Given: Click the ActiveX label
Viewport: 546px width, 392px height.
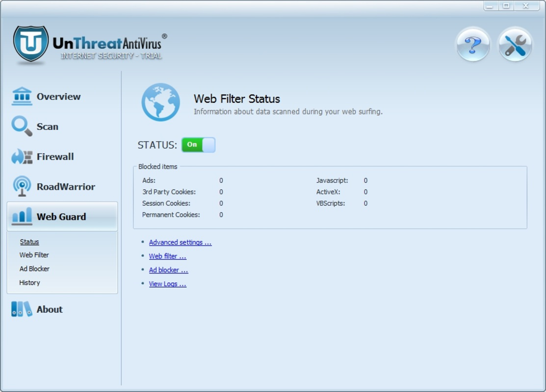Looking at the screenshot, I should point(328,192).
